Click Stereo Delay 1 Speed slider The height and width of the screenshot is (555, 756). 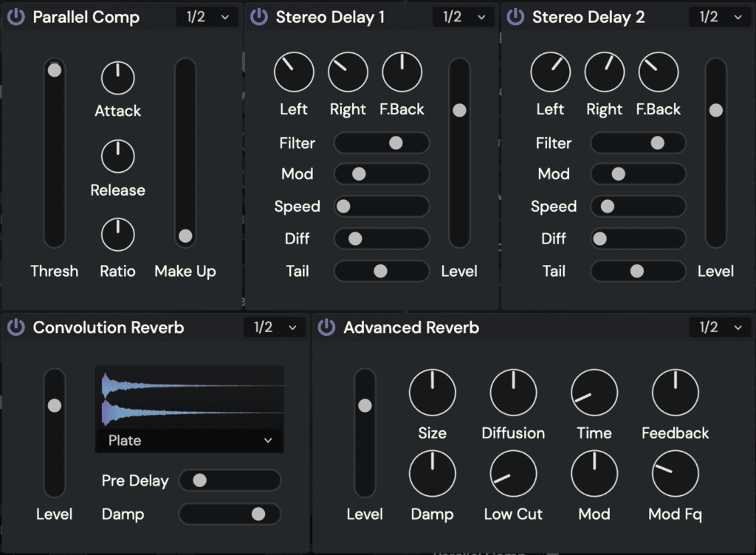pyautogui.click(x=382, y=206)
